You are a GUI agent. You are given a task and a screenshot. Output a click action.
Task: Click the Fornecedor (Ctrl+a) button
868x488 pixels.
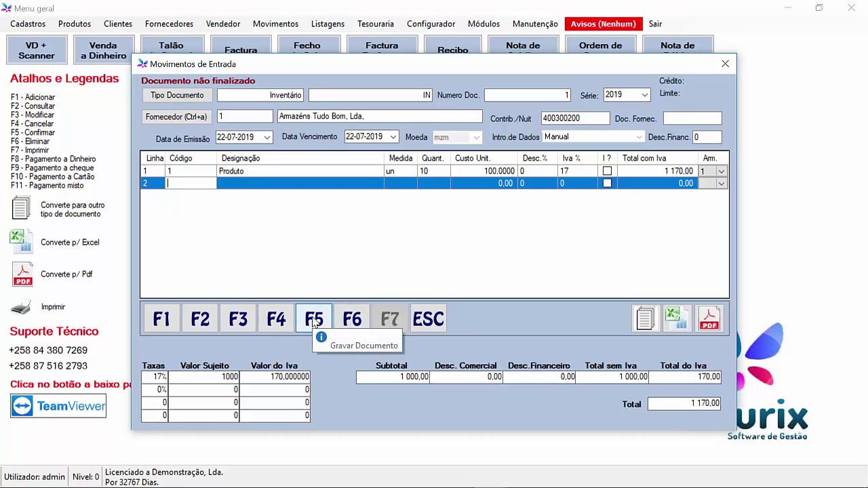tap(176, 117)
